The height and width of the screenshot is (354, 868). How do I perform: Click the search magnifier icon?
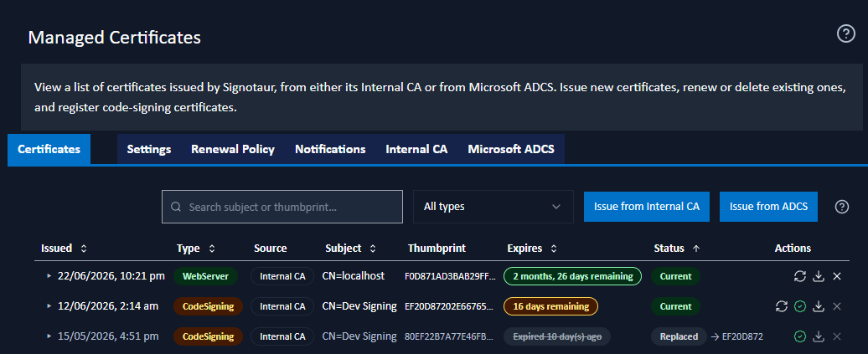[176, 207]
